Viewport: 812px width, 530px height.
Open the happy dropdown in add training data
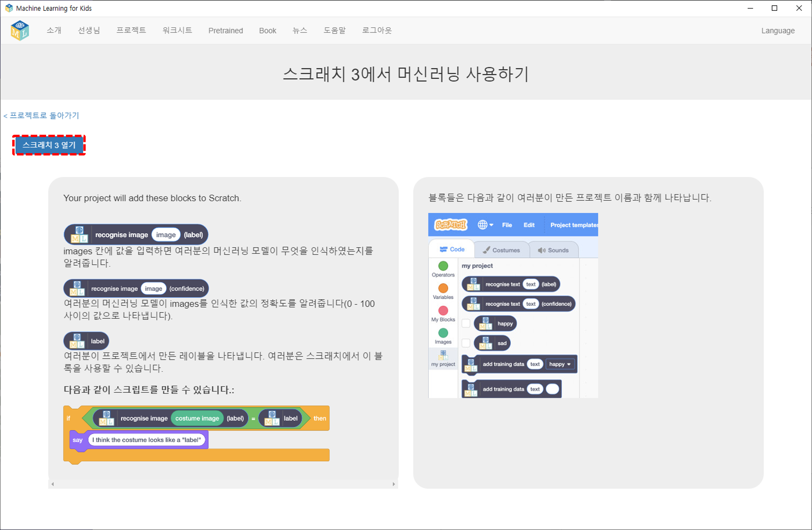point(560,364)
